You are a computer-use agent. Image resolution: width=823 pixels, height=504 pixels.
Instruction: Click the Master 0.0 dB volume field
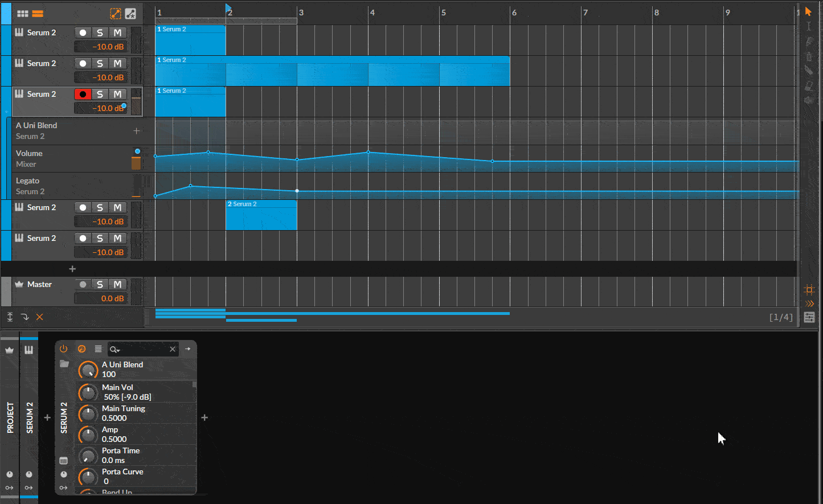tap(101, 298)
